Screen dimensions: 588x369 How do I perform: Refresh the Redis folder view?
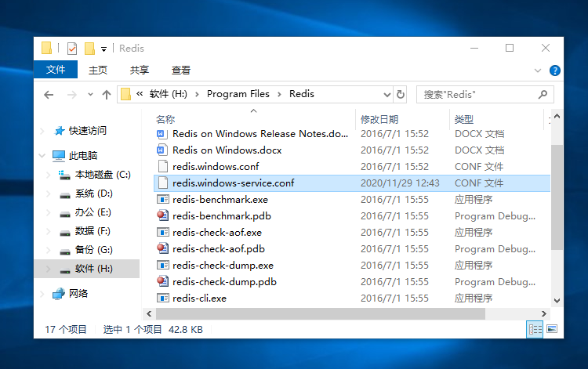pos(401,94)
